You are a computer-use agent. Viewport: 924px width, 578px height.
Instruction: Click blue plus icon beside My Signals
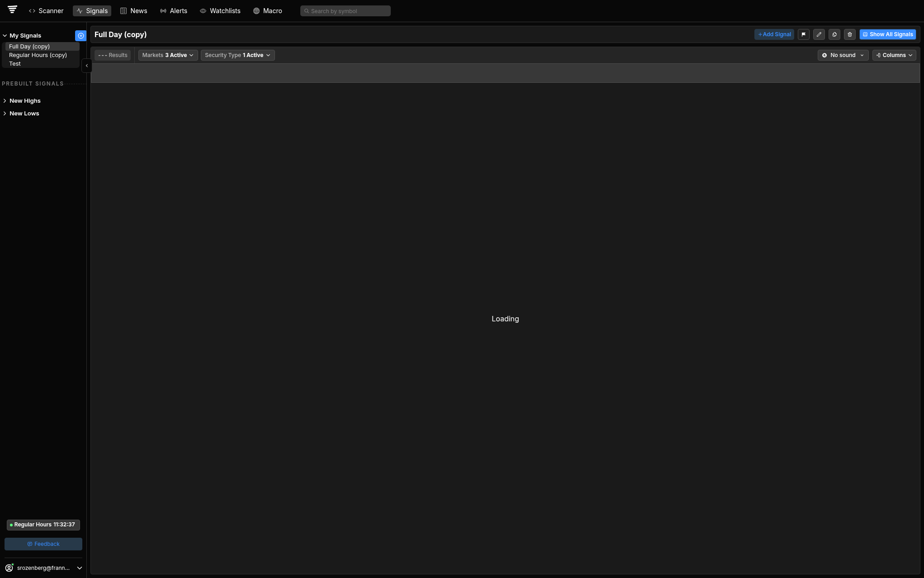click(81, 36)
